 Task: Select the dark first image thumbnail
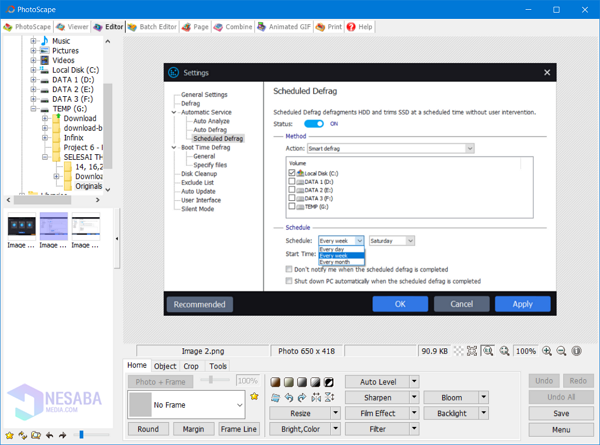21,227
